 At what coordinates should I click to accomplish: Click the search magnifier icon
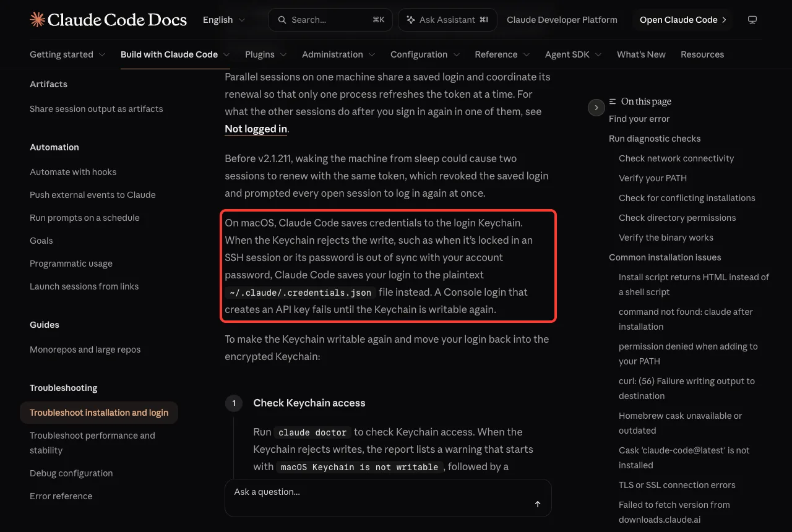tap(282, 20)
